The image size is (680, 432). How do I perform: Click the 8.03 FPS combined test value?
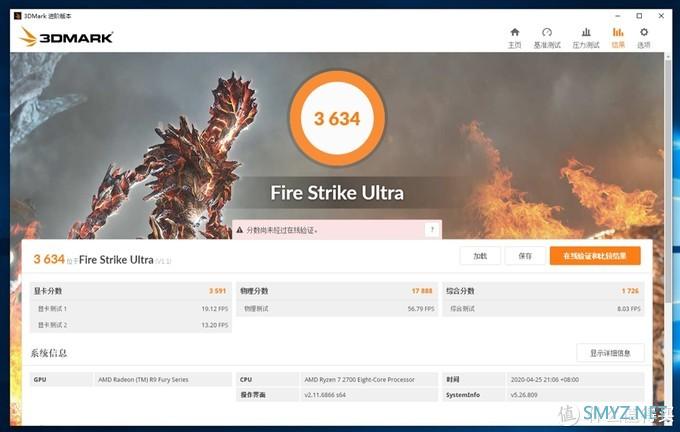click(629, 309)
